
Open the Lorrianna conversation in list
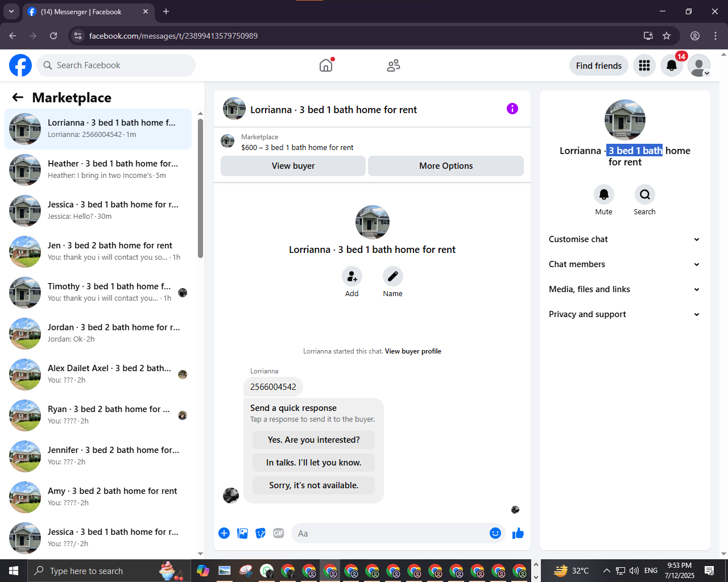coord(98,129)
